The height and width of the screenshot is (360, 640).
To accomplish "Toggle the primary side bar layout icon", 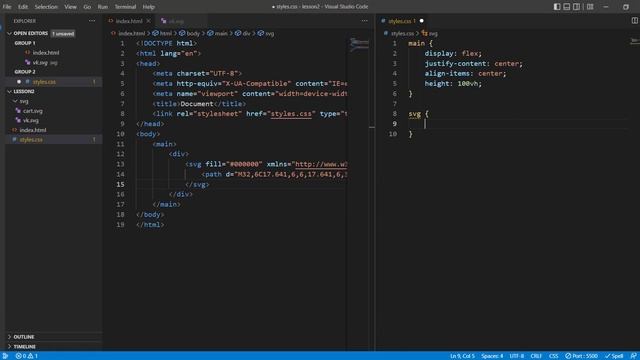I will (x=557, y=7).
